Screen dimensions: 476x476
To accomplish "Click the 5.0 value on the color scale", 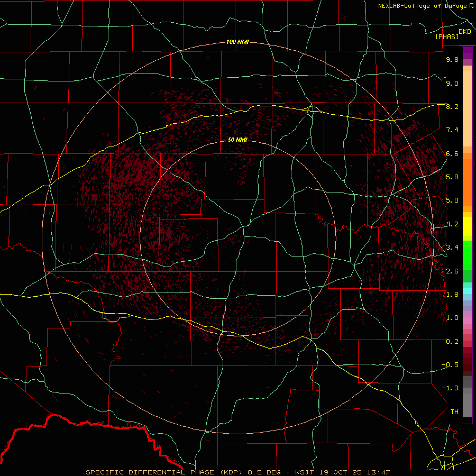I will 452,200.
